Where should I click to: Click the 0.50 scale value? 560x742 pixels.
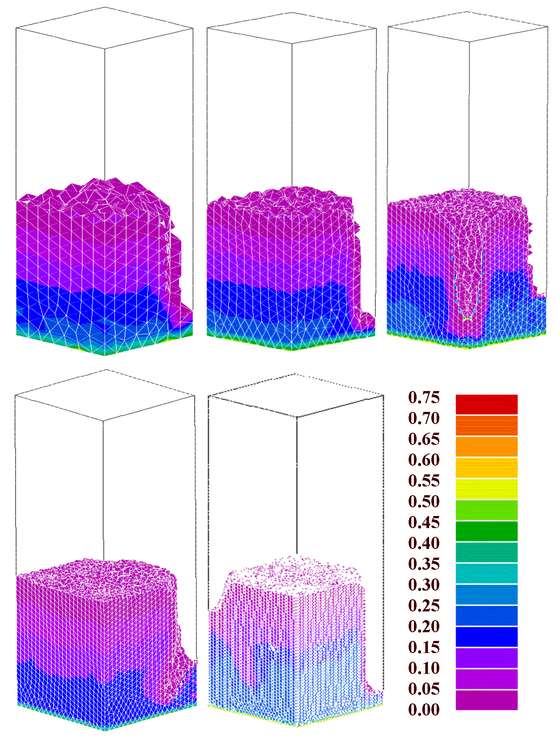coord(424,502)
